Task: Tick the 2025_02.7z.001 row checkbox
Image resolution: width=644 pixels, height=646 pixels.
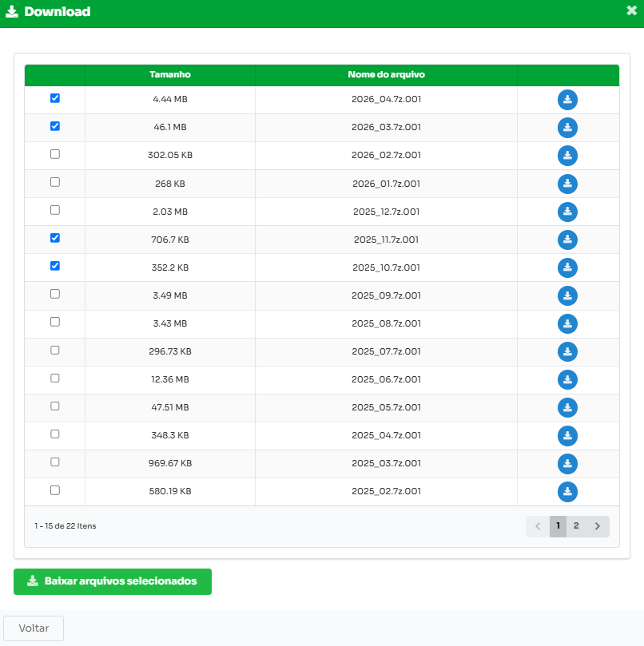Action: [55, 490]
